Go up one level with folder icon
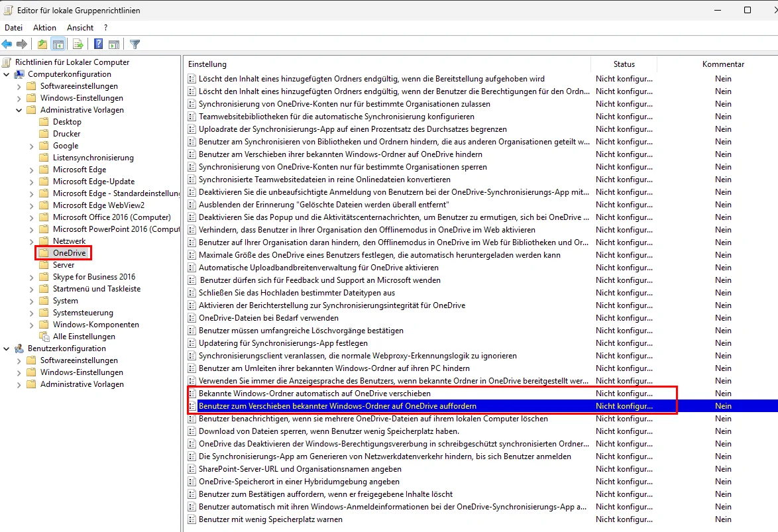The image size is (778, 532). click(x=42, y=44)
